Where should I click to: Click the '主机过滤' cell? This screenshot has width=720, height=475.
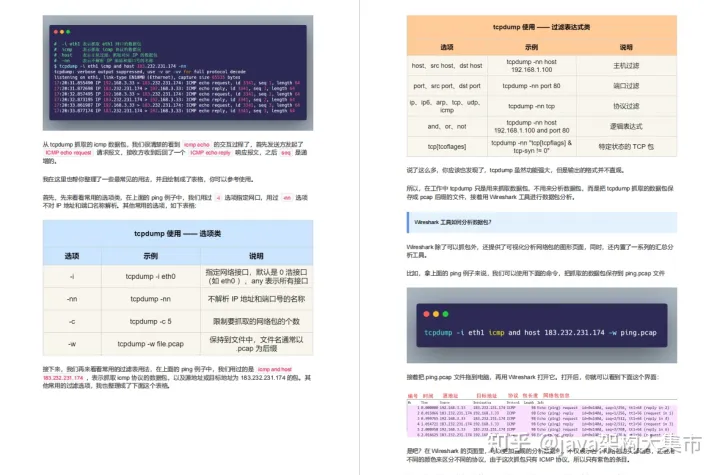click(626, 66)
